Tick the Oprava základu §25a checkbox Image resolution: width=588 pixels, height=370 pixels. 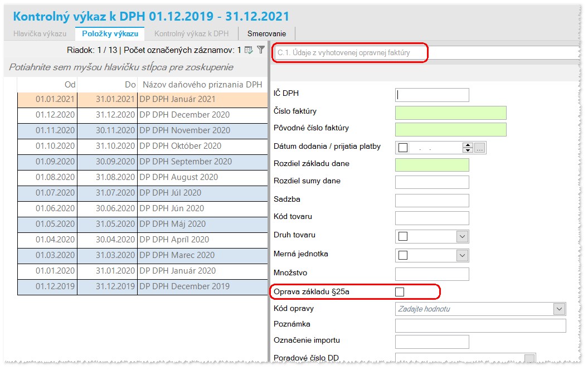click(400, 291)
